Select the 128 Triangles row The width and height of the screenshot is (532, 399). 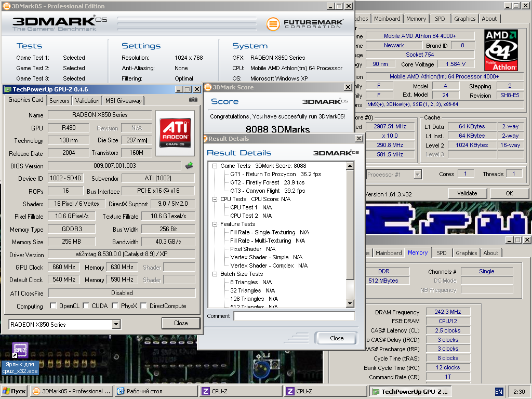254,299
